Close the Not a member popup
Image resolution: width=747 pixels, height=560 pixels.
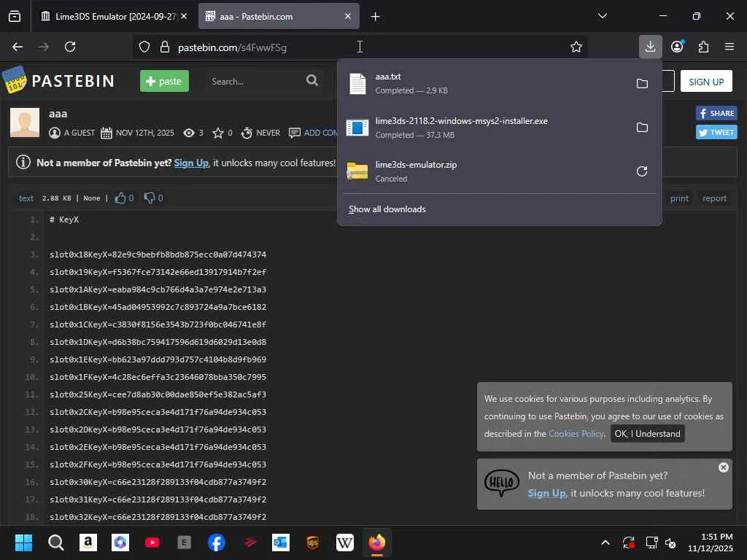pos(723,467)
